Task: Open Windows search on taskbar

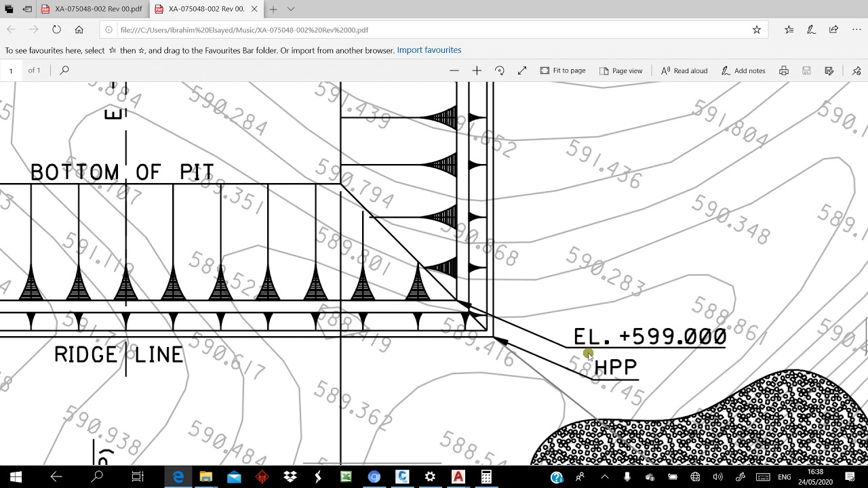Action: click(97, 477)
